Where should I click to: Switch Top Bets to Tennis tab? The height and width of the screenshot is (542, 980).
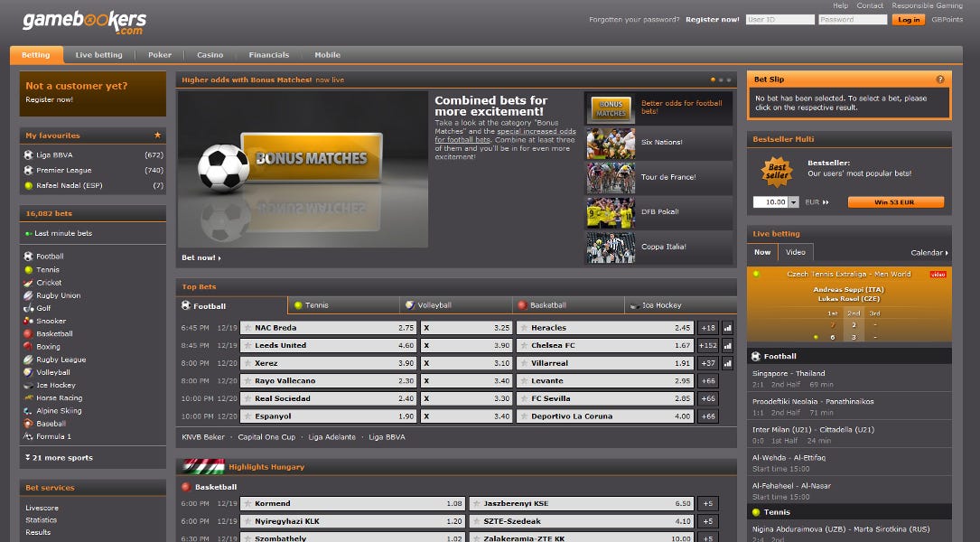344,305
